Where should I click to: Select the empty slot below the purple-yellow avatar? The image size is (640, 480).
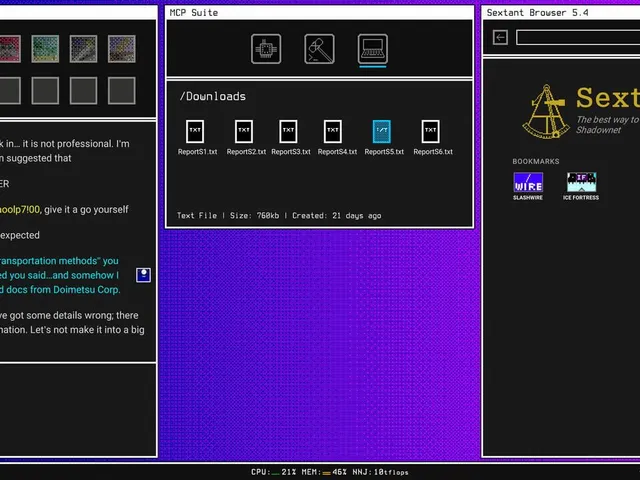pos(122,91)
